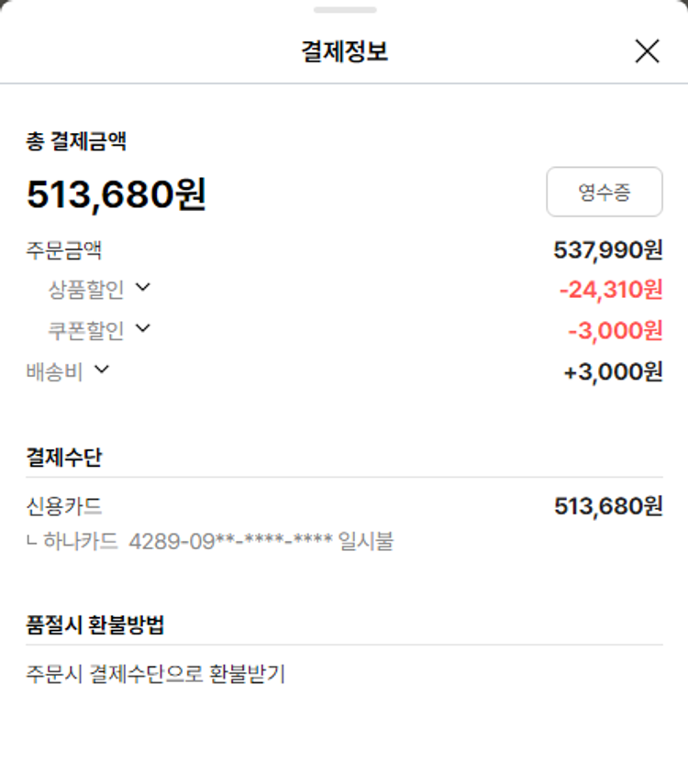Viewport: 688px width, 784px height.
Task: Click the 주문시 결제수단으로 환불받기 text
Action: tap(156, 675)
